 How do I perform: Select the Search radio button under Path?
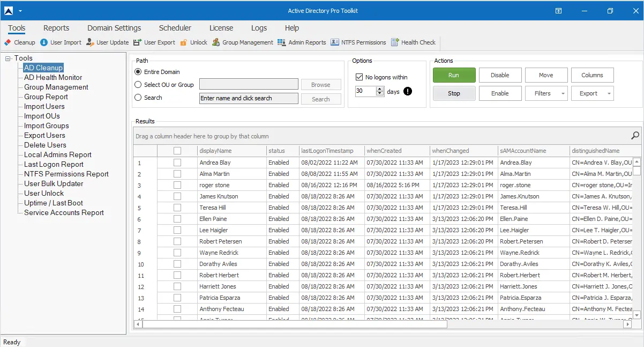[x=138, y=98]
